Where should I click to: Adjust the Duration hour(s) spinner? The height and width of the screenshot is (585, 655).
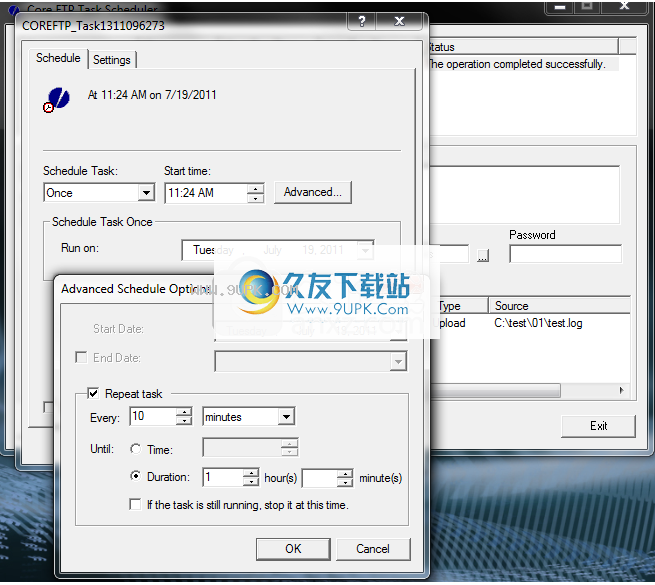[251, 478]
